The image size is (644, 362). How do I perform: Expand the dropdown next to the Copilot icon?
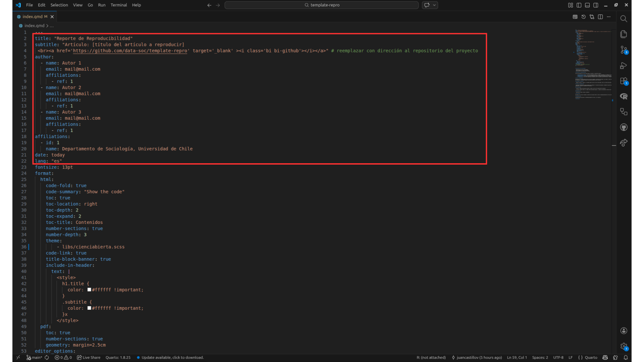[434, 5]
